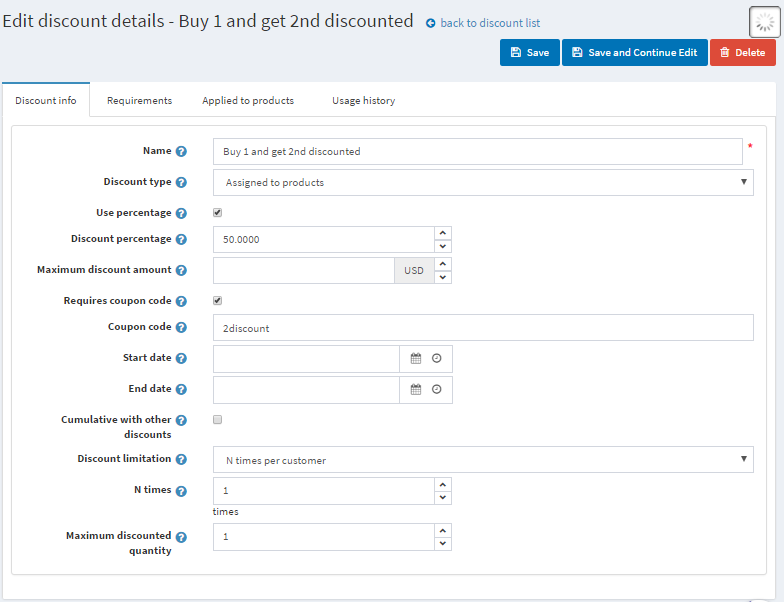
Task: Click help icon beside Coupon code label
Action: pyautogui.click(x=181, y=327)
